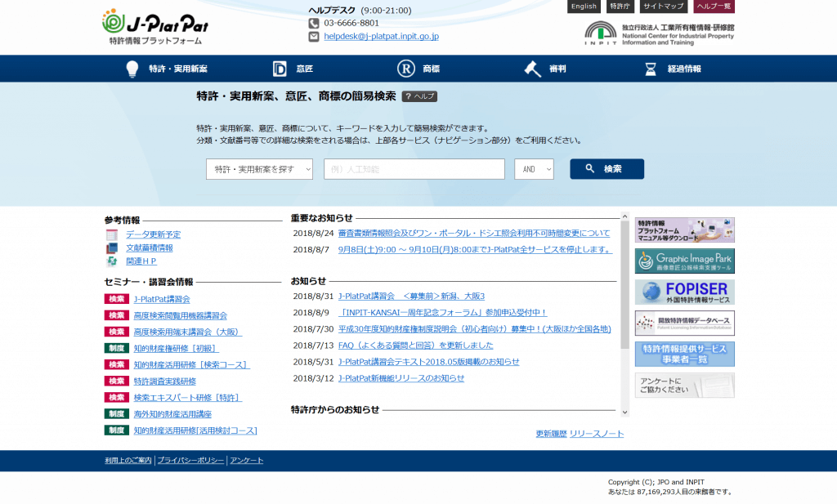Click the 検索 badge beside J-PlatPat講習会

116,299
